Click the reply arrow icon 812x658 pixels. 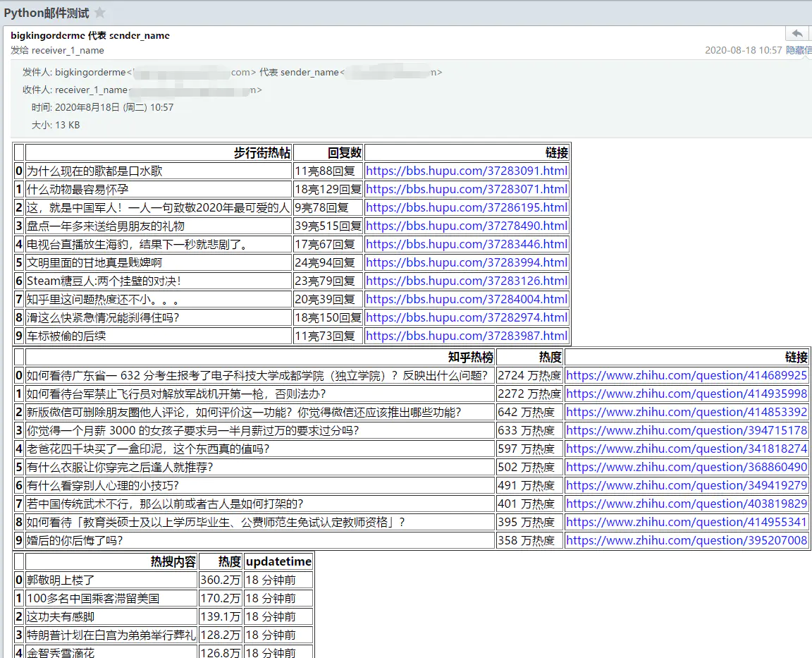tap(797, 34)
